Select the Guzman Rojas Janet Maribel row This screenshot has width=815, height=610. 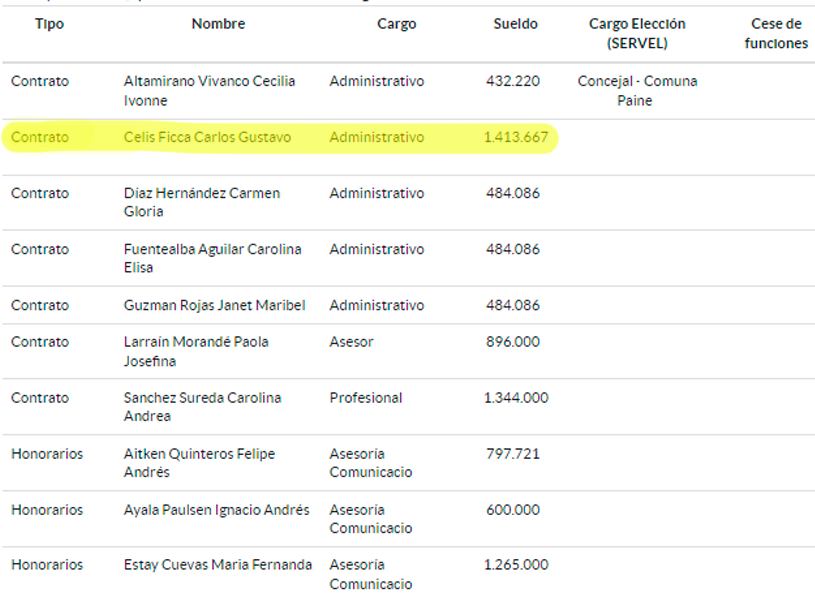408,305
